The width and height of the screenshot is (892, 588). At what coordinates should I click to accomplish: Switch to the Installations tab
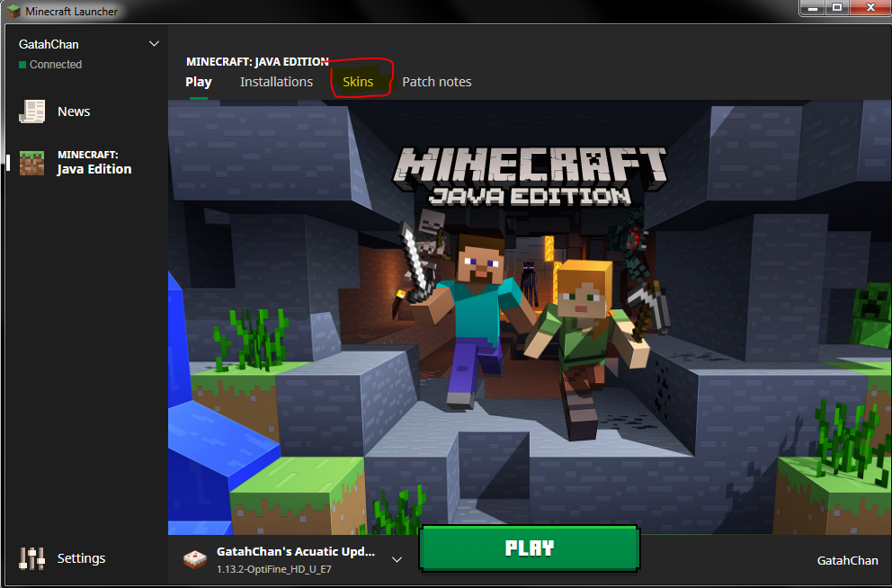(x=276, y=82)
